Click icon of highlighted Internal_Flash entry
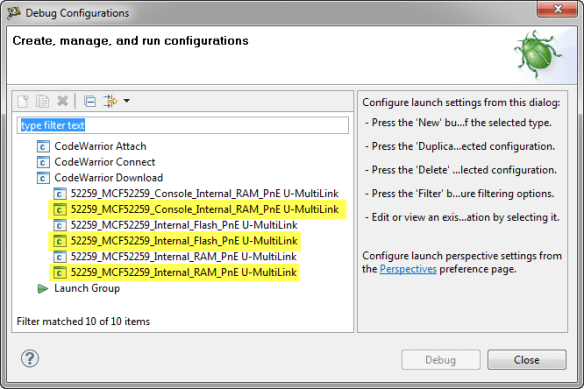Image resolution: width=584 pixels, height=389 pixels. [60, 241]
